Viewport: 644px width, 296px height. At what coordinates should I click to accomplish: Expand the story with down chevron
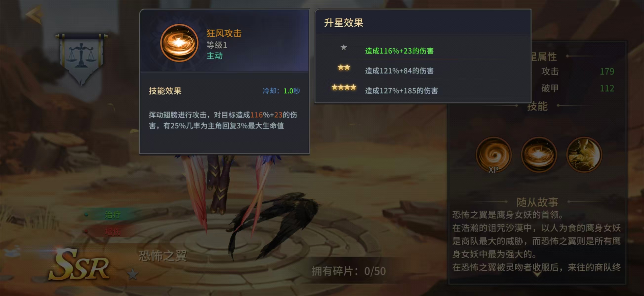pyautogui.click(x=537, y=274)
